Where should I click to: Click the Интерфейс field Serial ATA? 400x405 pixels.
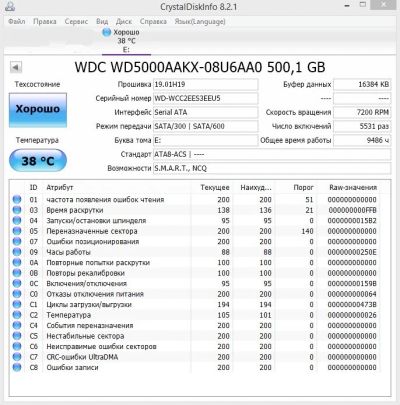click(205, 113)
